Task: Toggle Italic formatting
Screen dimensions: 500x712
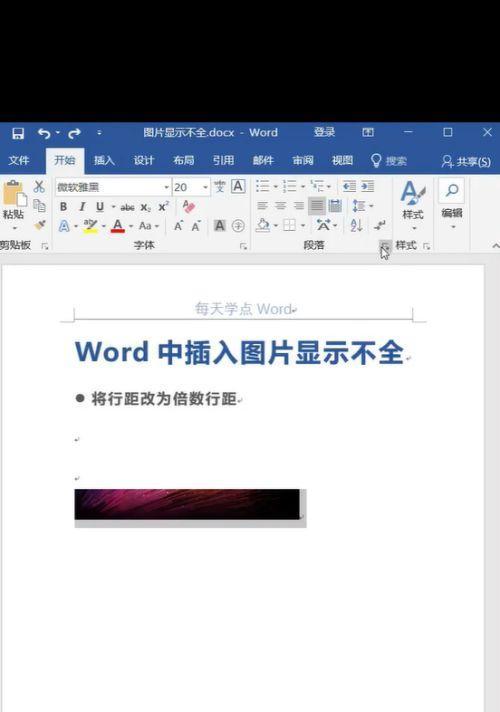Action: point(82,207)
